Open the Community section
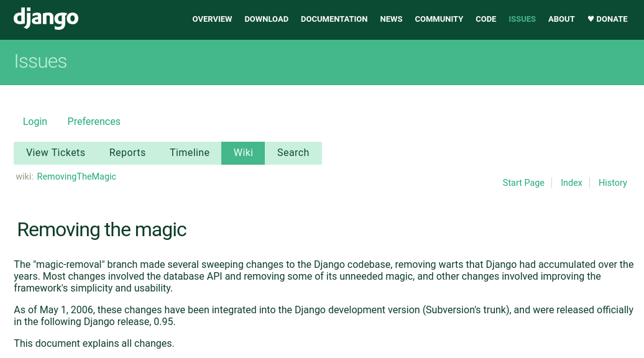 tap(439, 19)
